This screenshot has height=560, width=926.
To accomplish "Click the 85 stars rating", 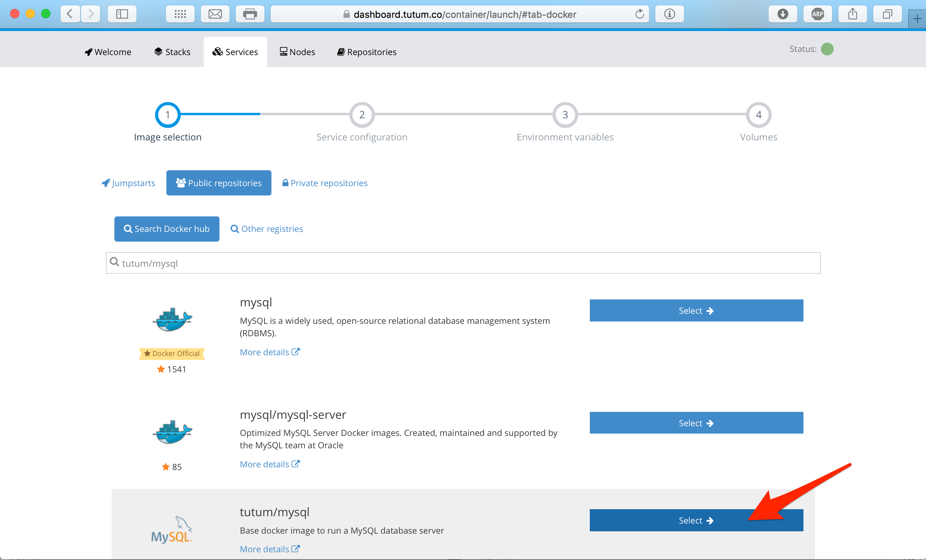I will (x=171, y=467).
